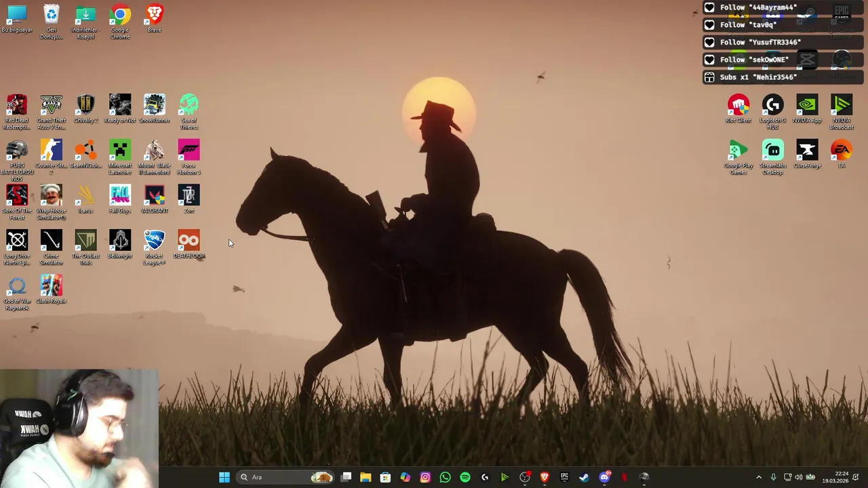Open Steam from the taskbar
868x488 pixels.
[584, 477]
